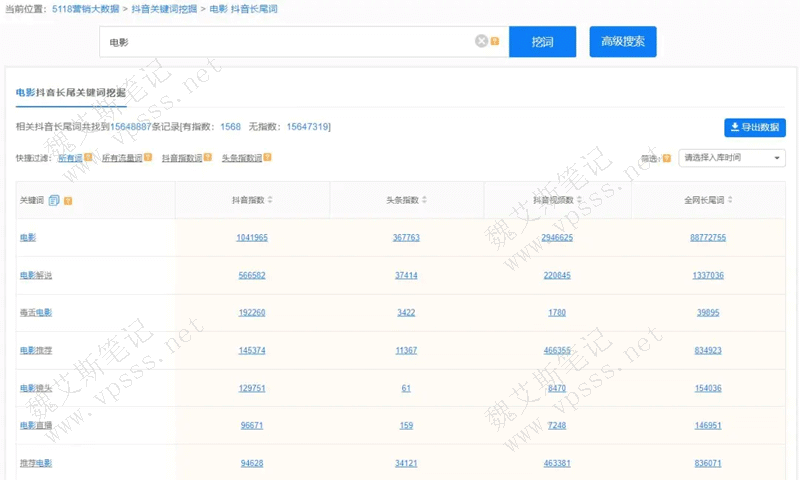800x480 pixels.
Task: Click value 7248 in 电影直播 row
Action: (557, 425)
